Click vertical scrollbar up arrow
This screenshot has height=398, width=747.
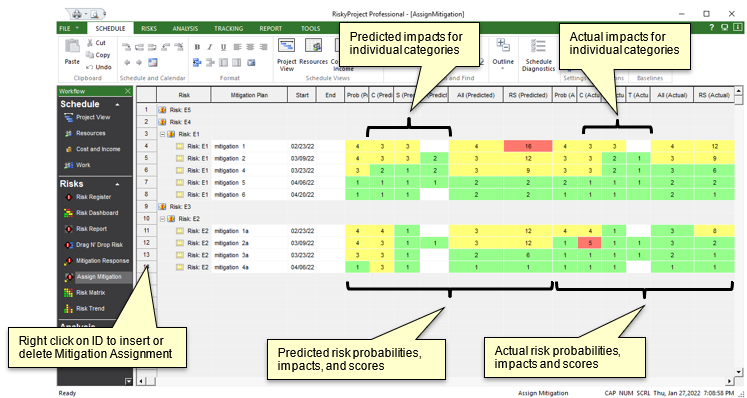coord(738,91)
